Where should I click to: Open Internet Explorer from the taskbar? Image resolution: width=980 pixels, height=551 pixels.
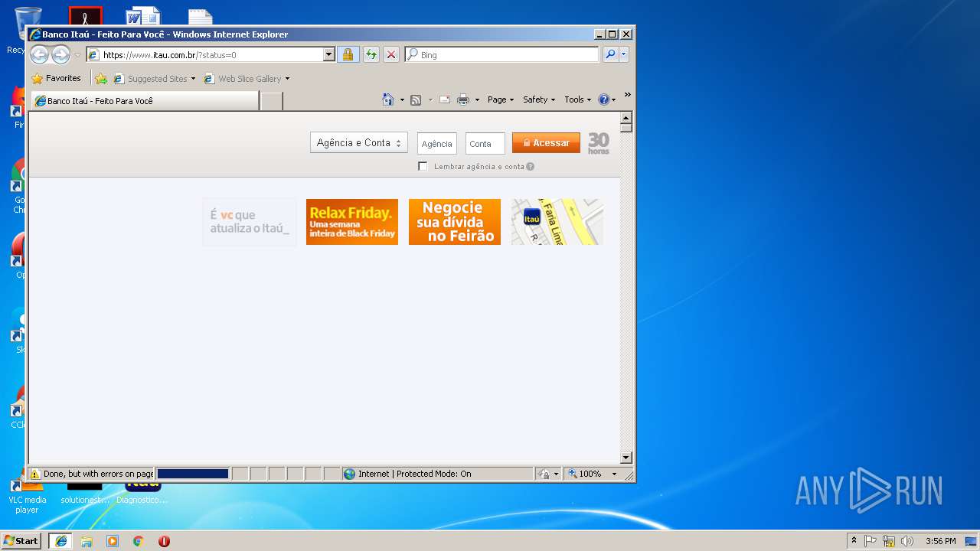pos(60,541)
